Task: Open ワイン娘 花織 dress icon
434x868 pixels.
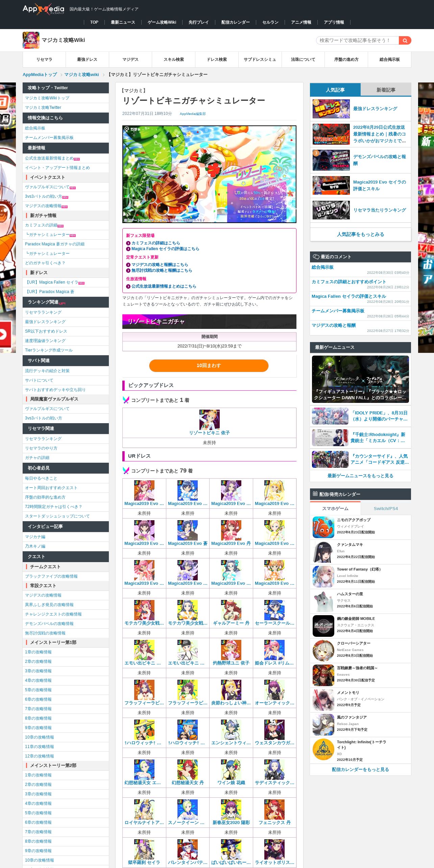Action: 231,769
